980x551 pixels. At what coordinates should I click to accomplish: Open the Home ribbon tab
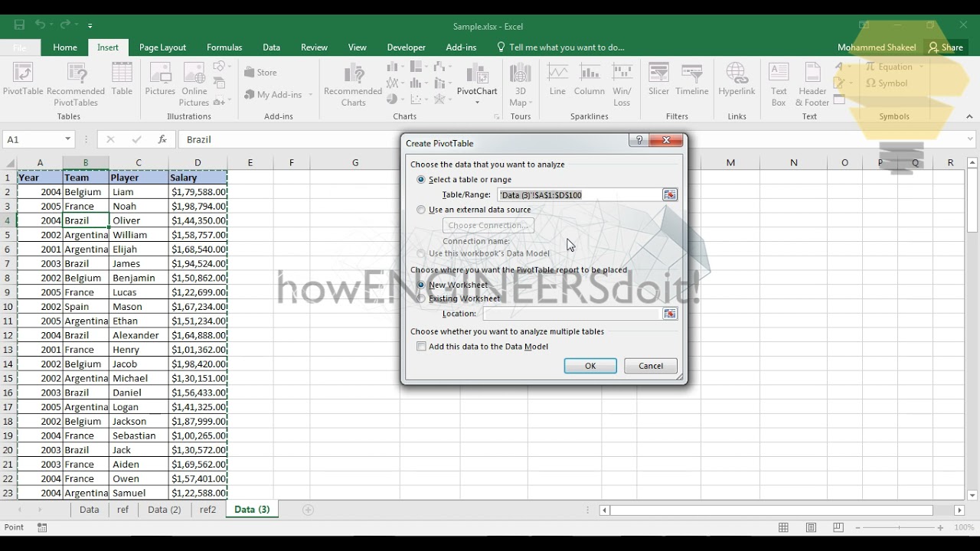point(65,47)
